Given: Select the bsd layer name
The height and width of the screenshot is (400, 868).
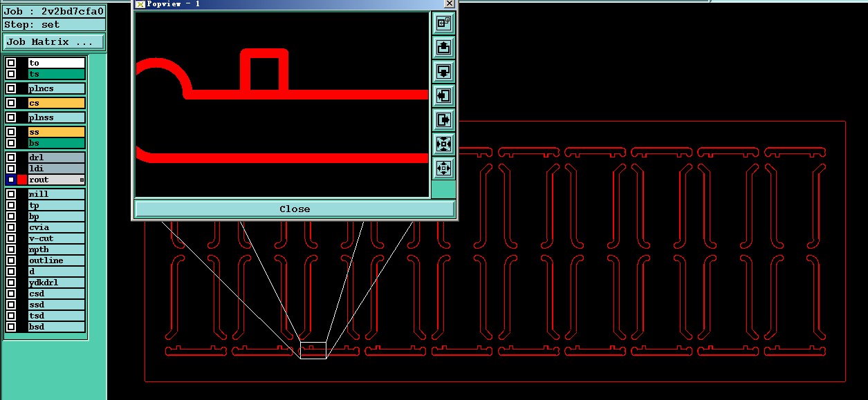Looking at the screenshot, I should pyautogui.click(x=57, y=327).
